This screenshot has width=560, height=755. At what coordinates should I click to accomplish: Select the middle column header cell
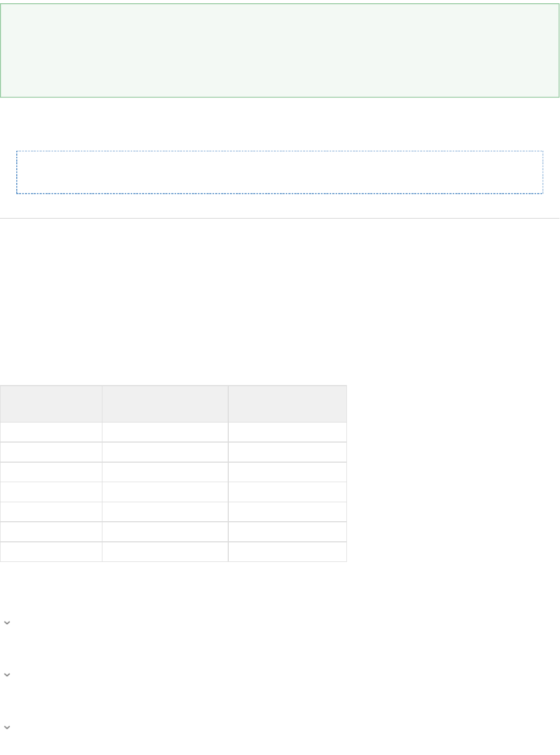click(165, 404)
